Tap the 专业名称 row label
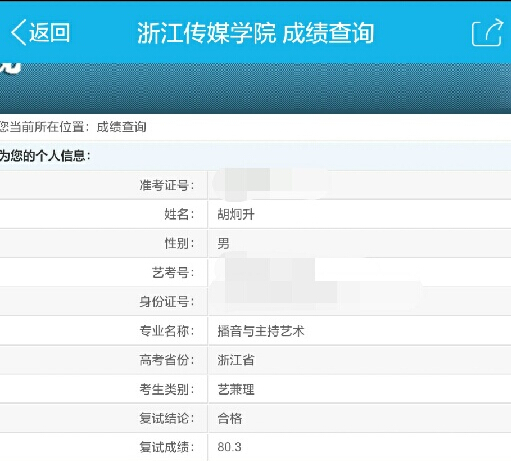Viewport: 511px width, 461px height. point(167,331)
